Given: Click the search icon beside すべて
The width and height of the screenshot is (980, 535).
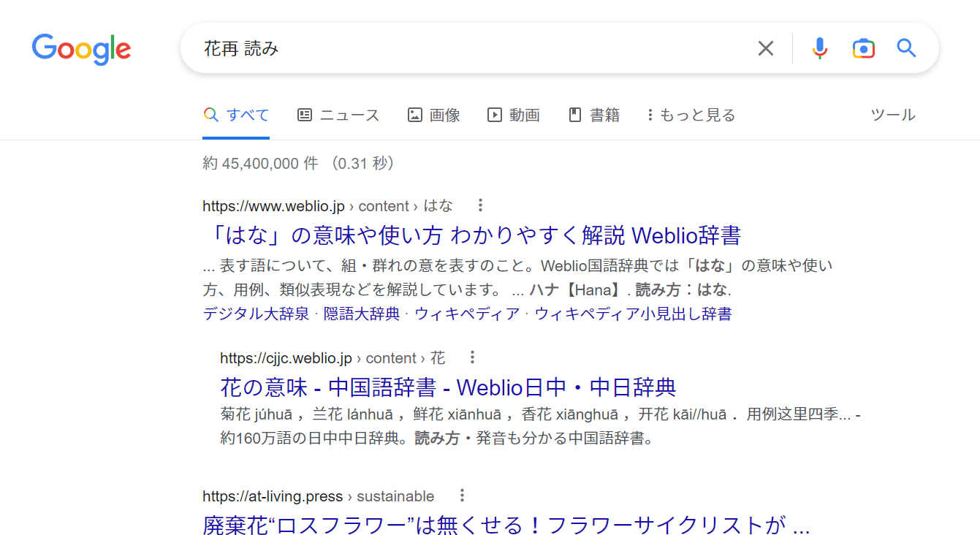Looking at the screenshot, I should (x=210, y=115).
